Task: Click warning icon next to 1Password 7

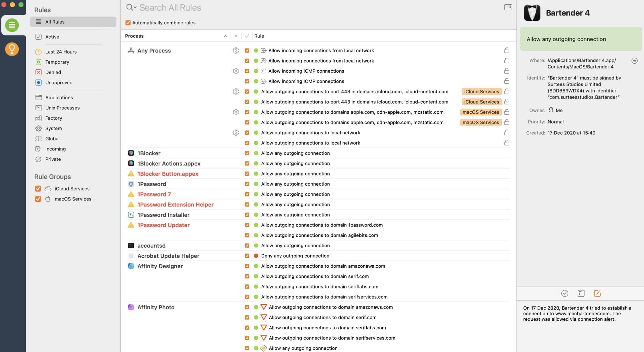Action: pyautogui.click(x=131, y=194)
